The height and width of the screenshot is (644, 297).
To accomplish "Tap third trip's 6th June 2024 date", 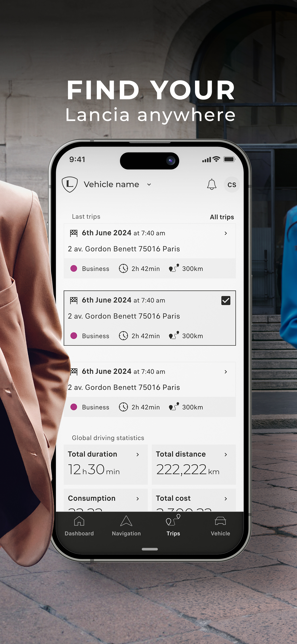I will coord(107,372).
